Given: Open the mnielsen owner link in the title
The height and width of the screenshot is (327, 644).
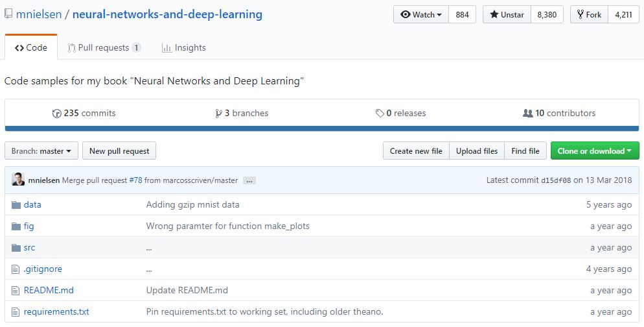Looking at the screenshot, I should [39, 14].
